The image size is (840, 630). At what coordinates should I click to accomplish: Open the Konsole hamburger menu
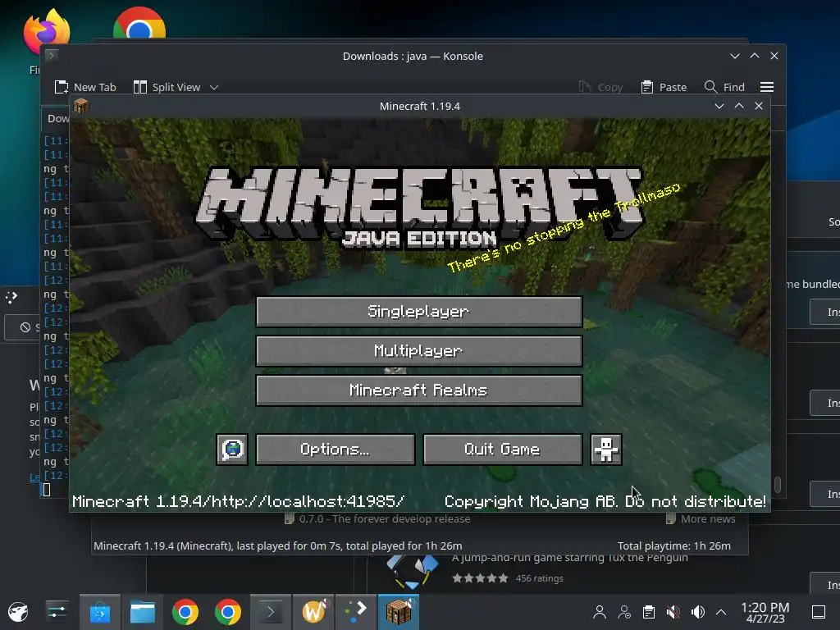(x=767, y=87)
